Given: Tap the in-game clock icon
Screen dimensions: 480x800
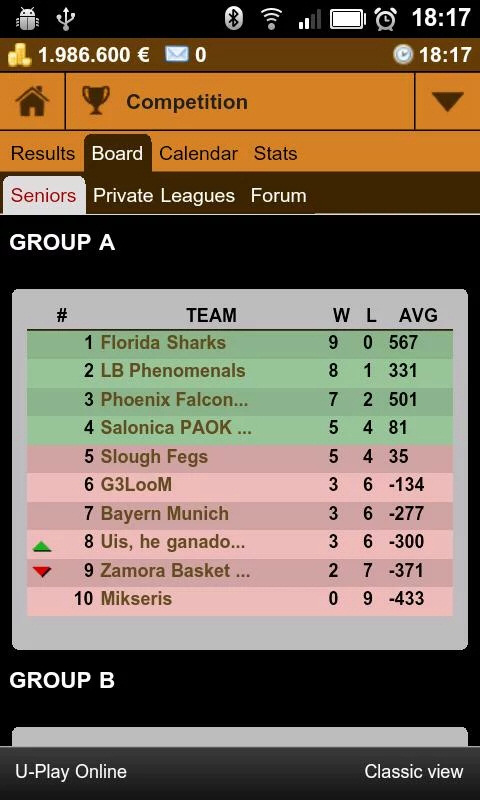Looking at the screenshot, I should pyautogui.click(x=403, y=55).
